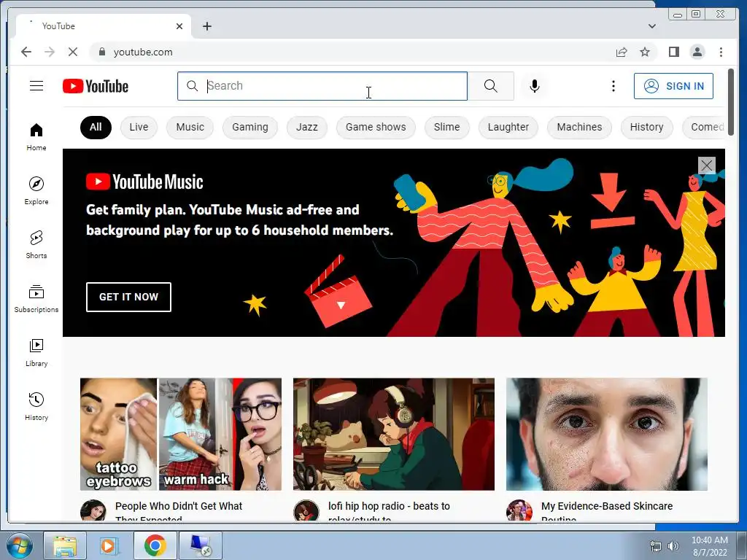
Task: Close the YouTube browser tab
Action: (x=179, y=26)
